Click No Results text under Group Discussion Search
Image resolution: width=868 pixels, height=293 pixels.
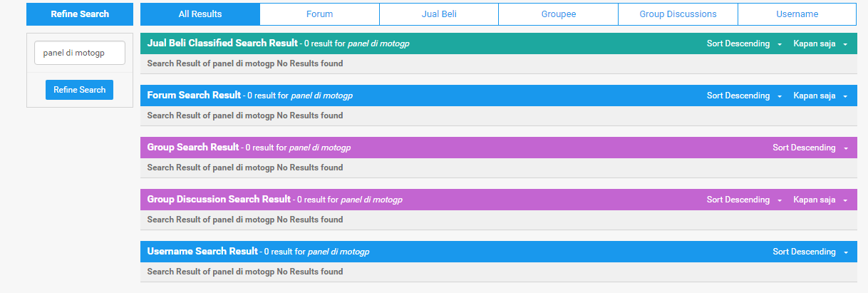pos(245,220)
